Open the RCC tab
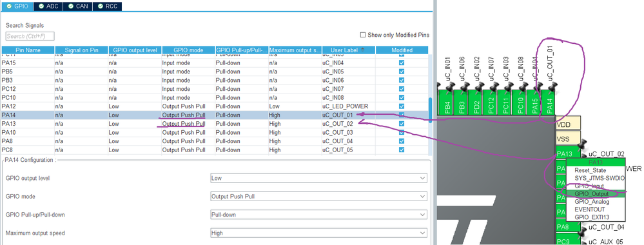The height and width of the screenshot is (245, 644). [107, 6]
